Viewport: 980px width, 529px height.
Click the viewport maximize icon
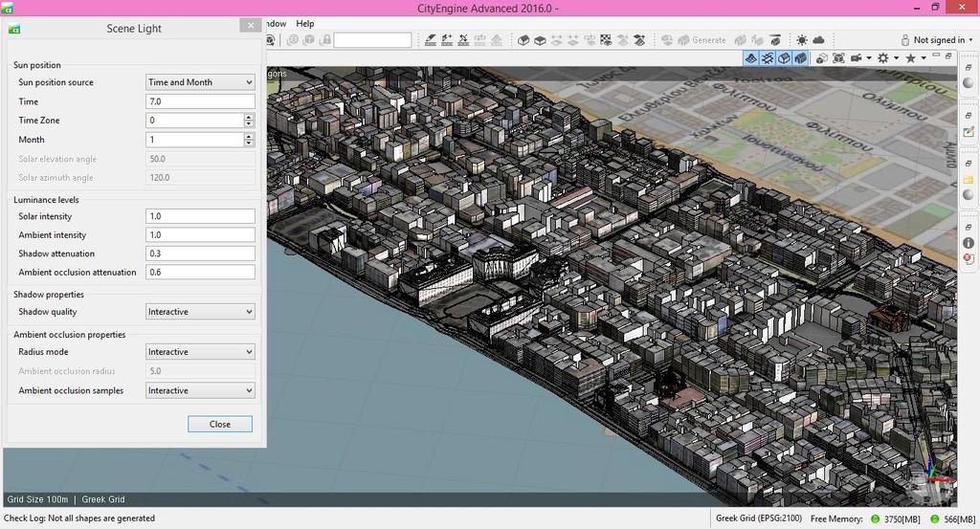[948, 55]
